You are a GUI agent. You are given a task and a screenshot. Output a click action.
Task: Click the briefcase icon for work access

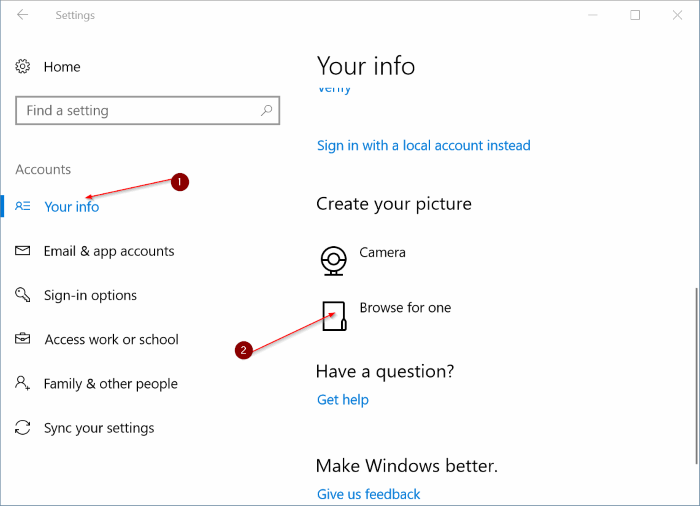23,339
